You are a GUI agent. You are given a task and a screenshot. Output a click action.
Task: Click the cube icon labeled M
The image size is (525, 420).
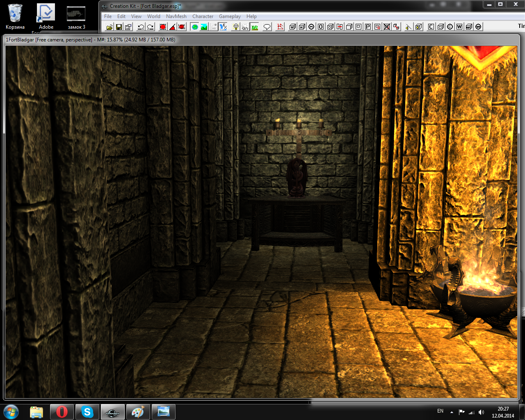tap(302, 27)
